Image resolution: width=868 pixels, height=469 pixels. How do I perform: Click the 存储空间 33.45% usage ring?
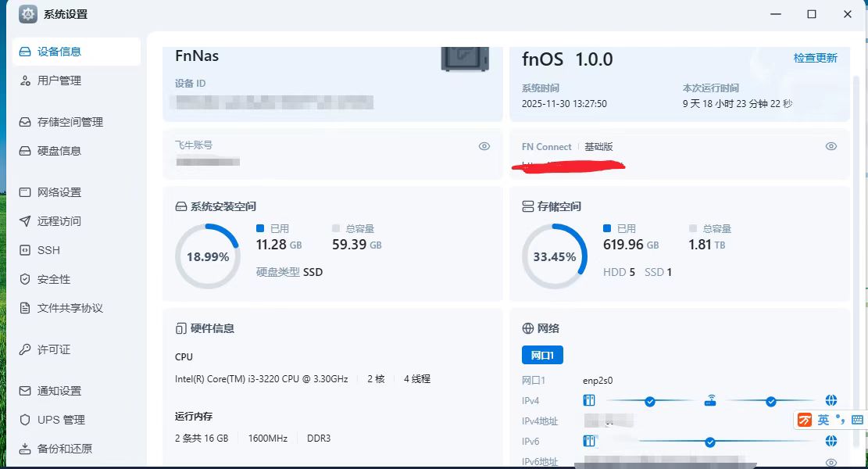(555, 256)
